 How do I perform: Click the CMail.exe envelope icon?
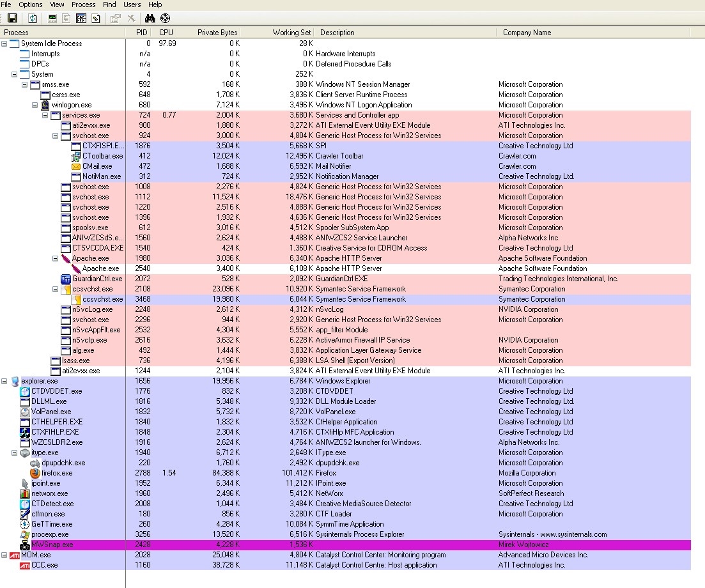[x=76, y=166]
